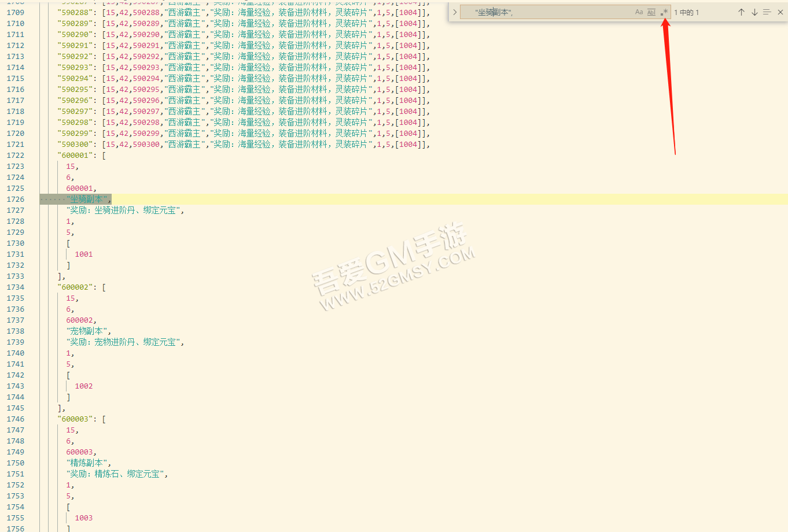
Task: Toggle Match Case (Aa) in find box
Action: 639,12
